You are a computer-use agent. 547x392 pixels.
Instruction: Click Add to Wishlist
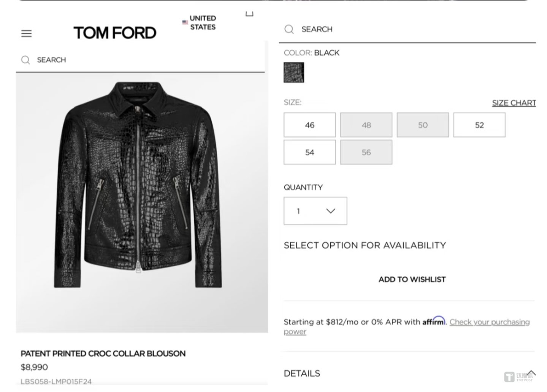pyautogui.click(x=412, y=280)
